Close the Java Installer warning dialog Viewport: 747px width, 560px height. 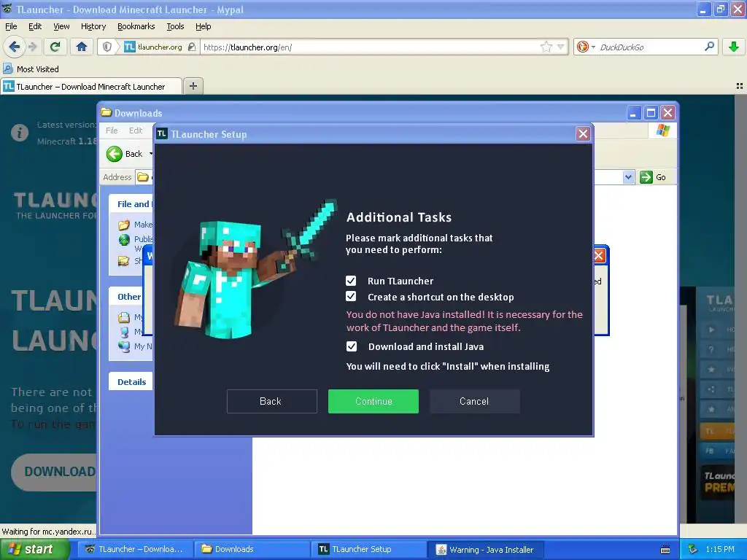pyautogui.click(x=599, y=256)
